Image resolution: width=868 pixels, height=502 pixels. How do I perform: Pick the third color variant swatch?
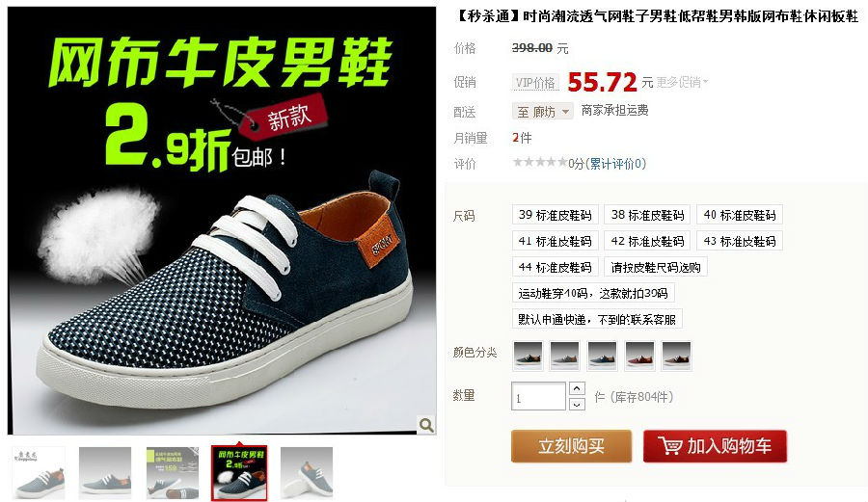[602, 356]
